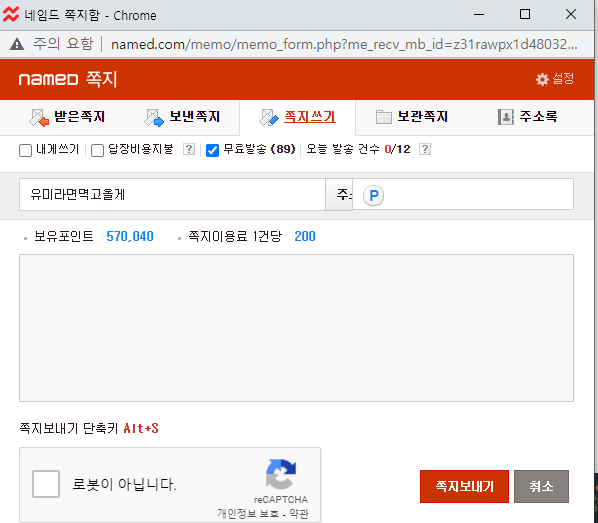This screenshot has width=598, height=523.
Task: Uncheck the 무료발송 checkbox
Action: 212,150
